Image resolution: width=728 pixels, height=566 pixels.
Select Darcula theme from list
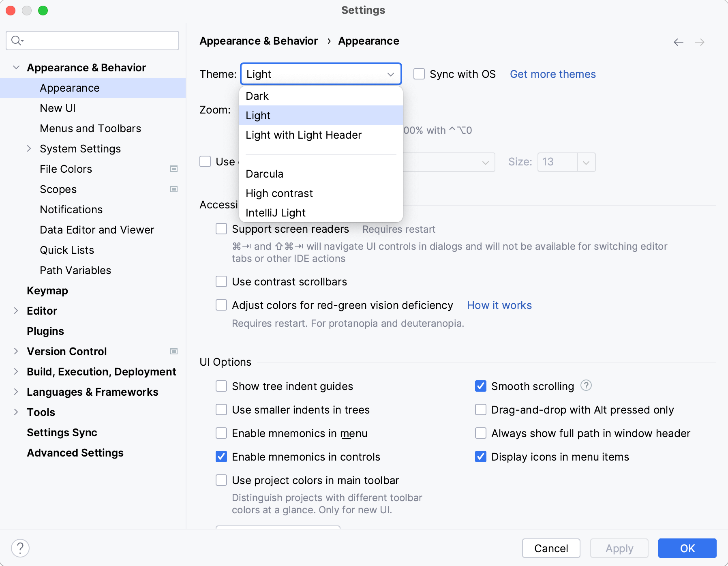pos(264,174)
